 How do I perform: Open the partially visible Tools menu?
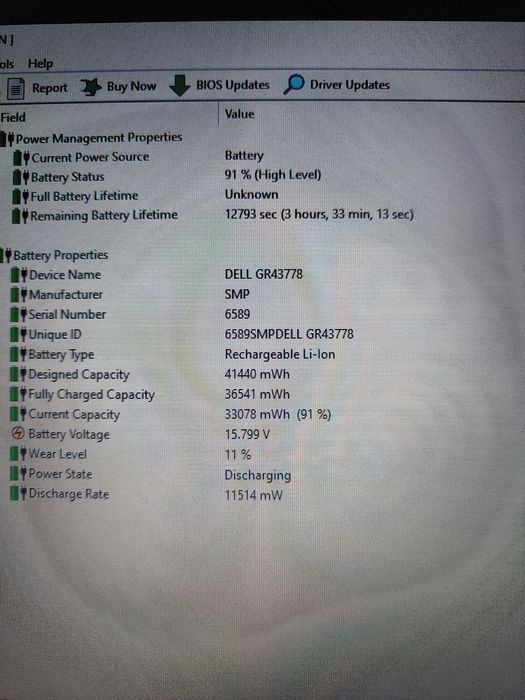[x=7, y=64]
